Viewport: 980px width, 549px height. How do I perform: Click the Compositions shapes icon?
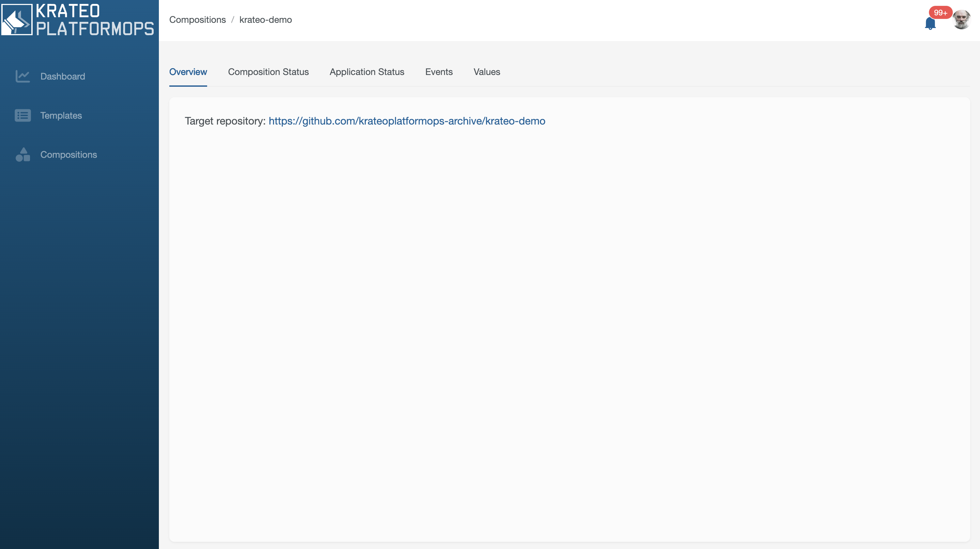(23, 154)
